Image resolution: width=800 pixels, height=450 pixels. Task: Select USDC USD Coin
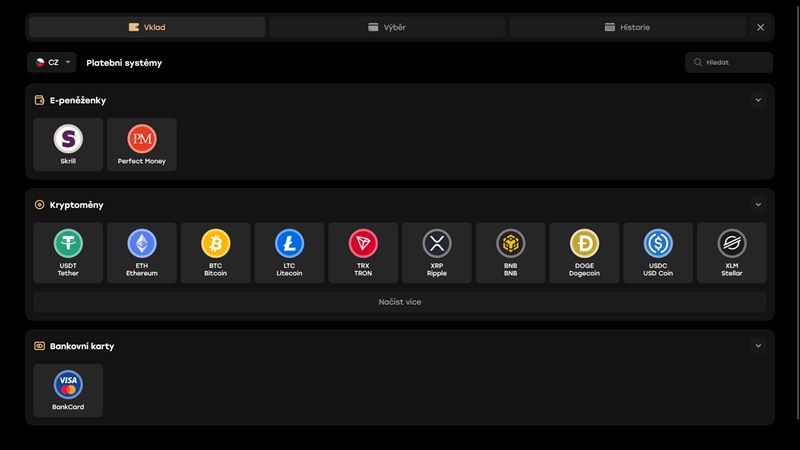click(658, 253)
